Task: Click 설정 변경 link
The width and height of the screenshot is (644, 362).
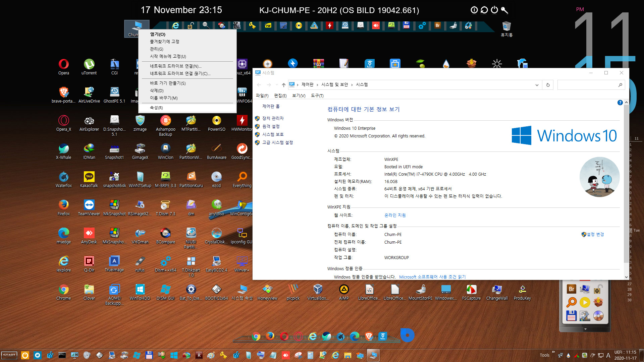Action: point(595,234)
